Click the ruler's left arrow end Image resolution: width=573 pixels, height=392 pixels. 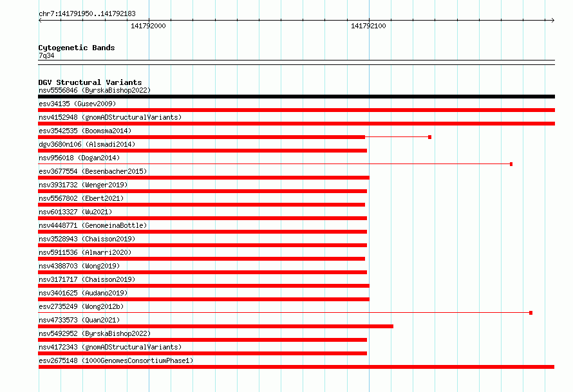point(40,20)
